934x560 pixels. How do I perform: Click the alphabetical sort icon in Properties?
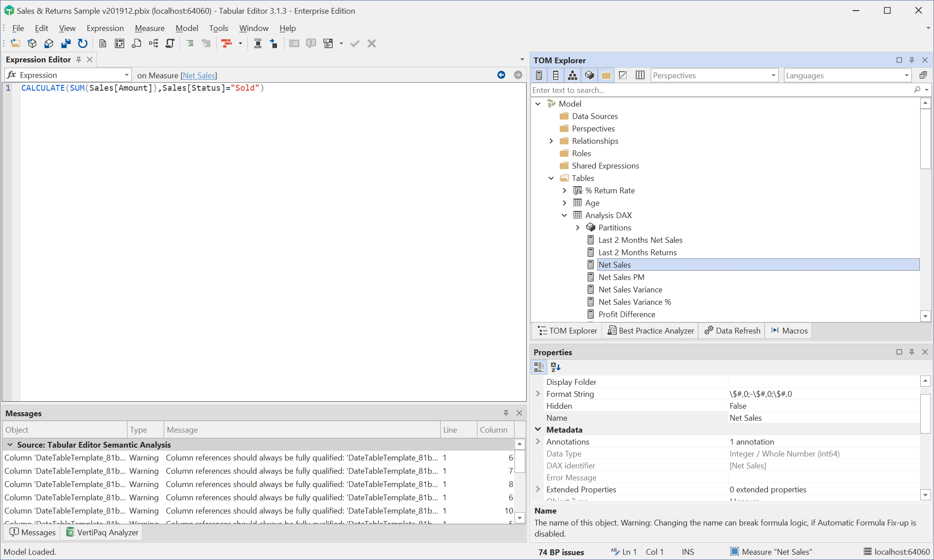click(x=556, y=367)
